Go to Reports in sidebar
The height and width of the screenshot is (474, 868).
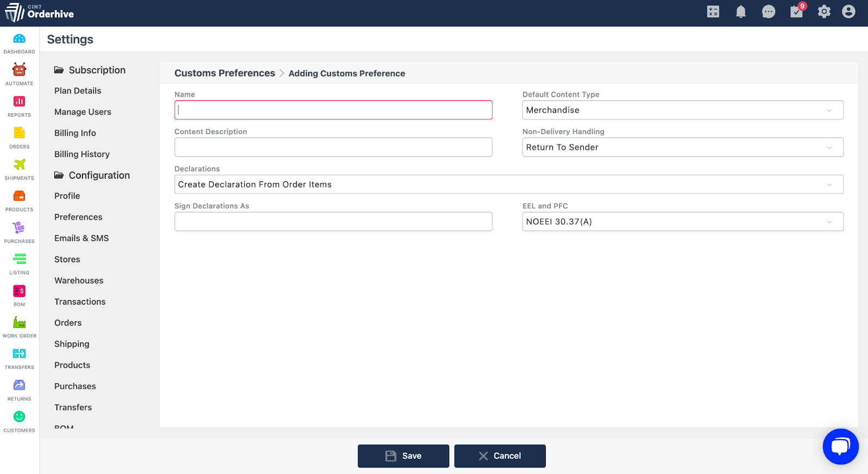(19, 101)
